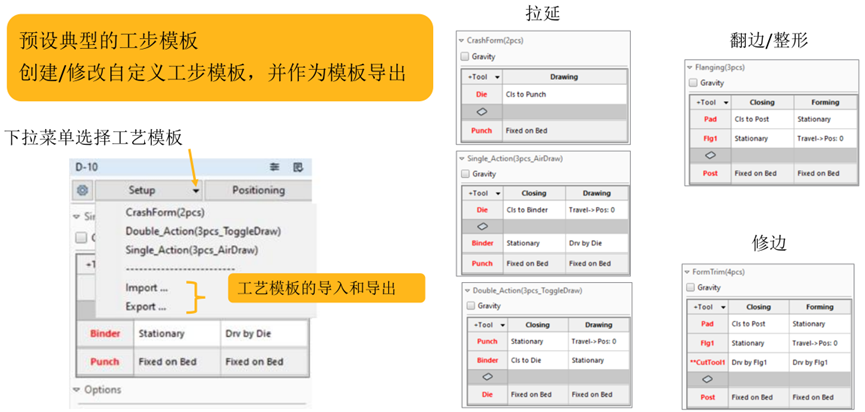Enable Gravity checkbox in Double_Action(3pcs_ToggleDraw) panel

470,306
